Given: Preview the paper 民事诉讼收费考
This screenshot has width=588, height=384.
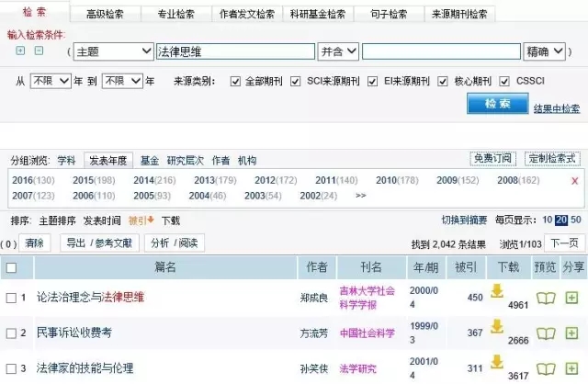Looking at the screenshot, I should coord(546,332).
